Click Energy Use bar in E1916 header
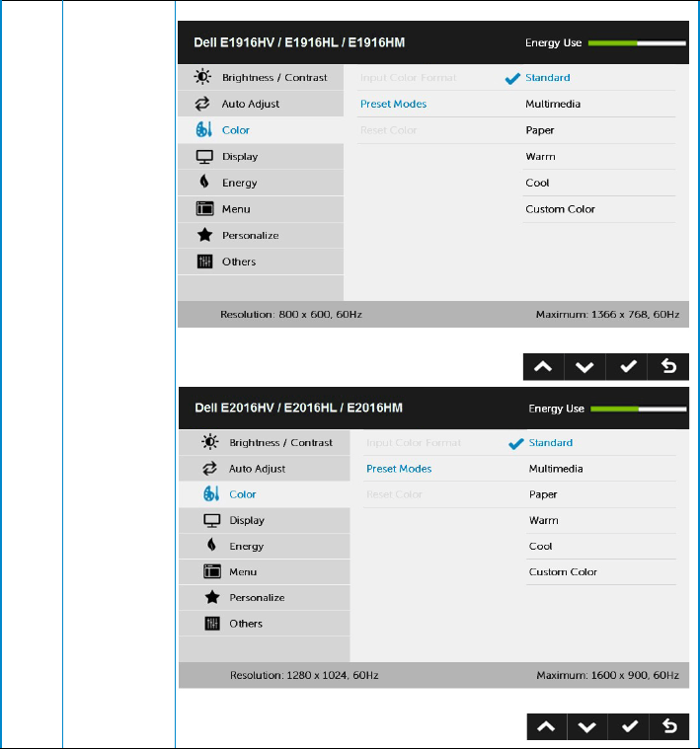Screen dimensions: 700x749 (x=637, y=43)
